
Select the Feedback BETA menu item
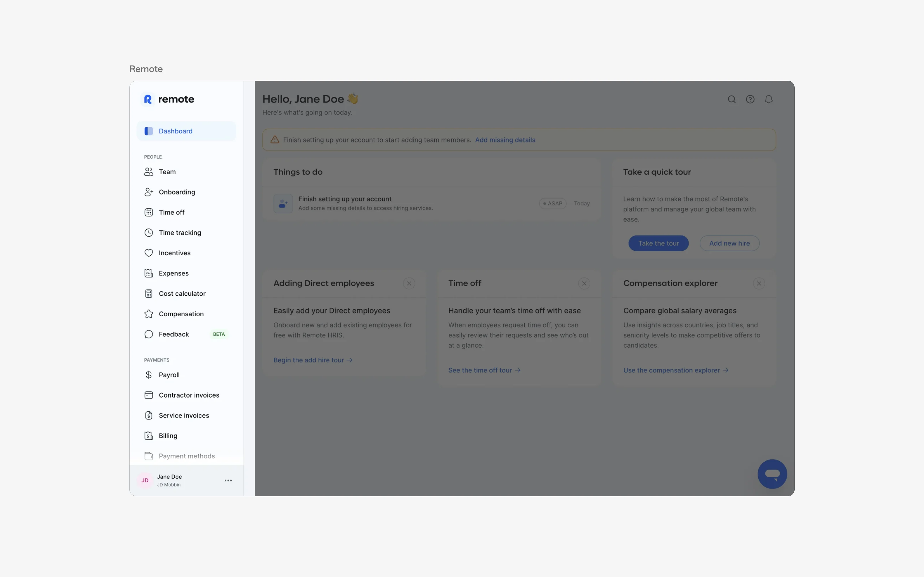point(173,334)
